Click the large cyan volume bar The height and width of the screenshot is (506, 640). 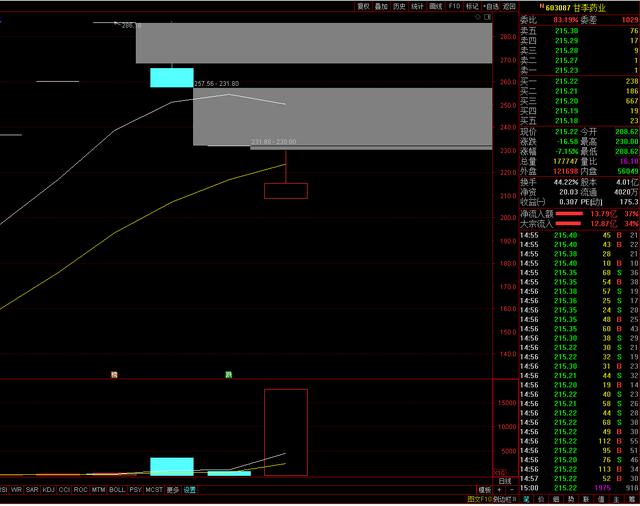172,466
